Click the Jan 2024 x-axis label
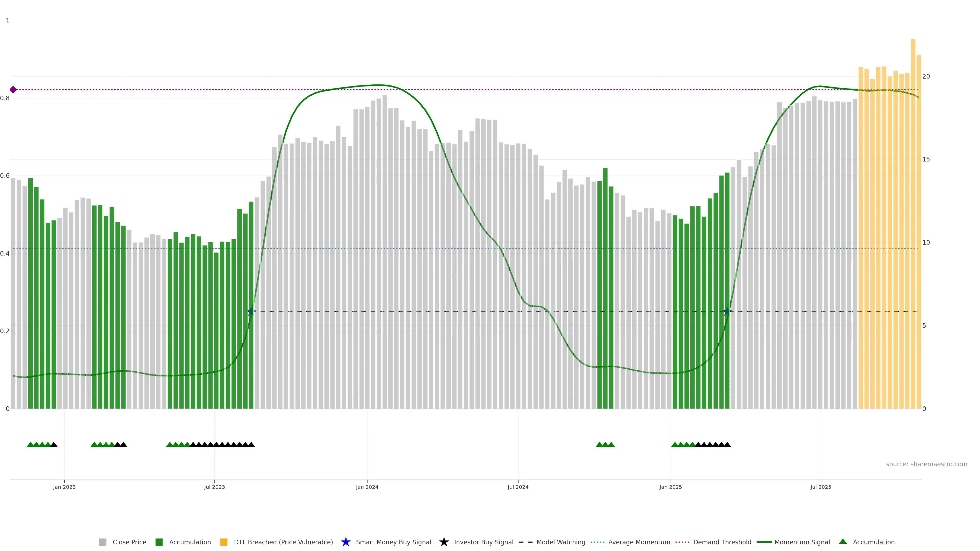 [367, 487]
